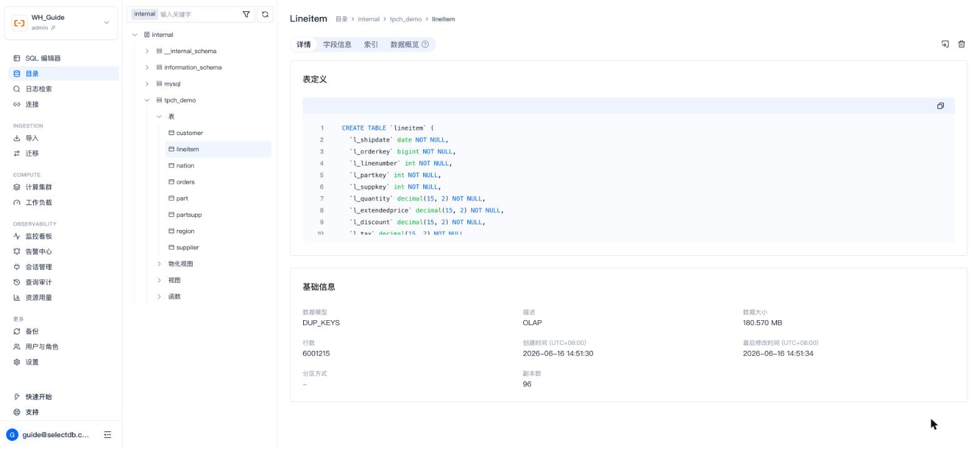Click the WH_Guide orange logo icon
This screenshot has height=449, width=980.
click(x=19, y=23)
